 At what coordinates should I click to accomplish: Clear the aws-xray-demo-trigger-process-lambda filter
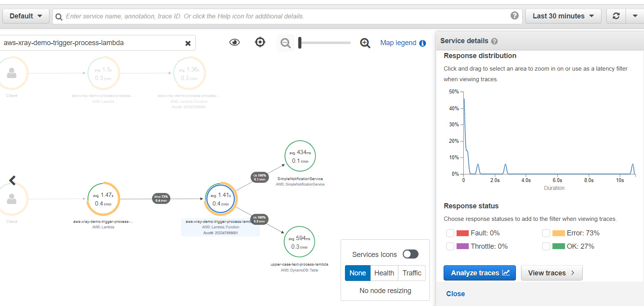pyautogui.click(x=188, y=43)
